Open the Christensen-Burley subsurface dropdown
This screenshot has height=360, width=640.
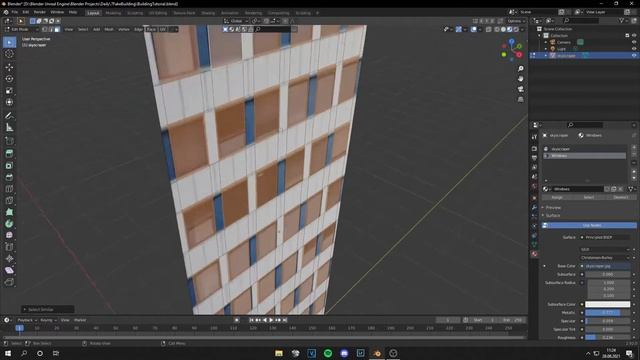[x=605, y=258]
